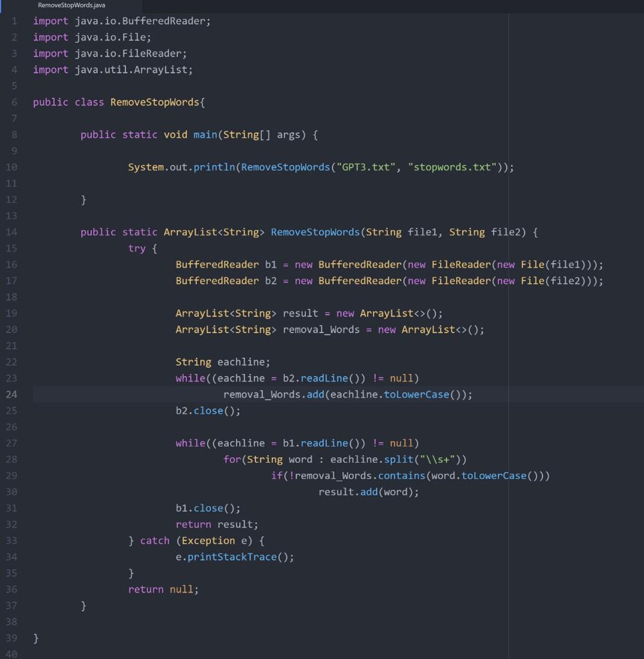Click the "stopwords.txt" string literal

click(452, 167)
